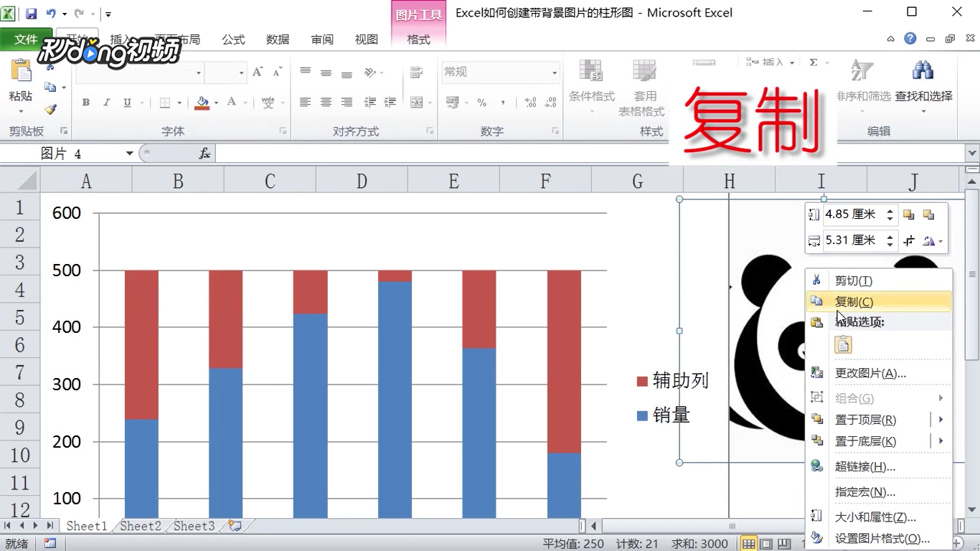Align text right
This screenshot has height=551, width=980.
pos(347,103)
